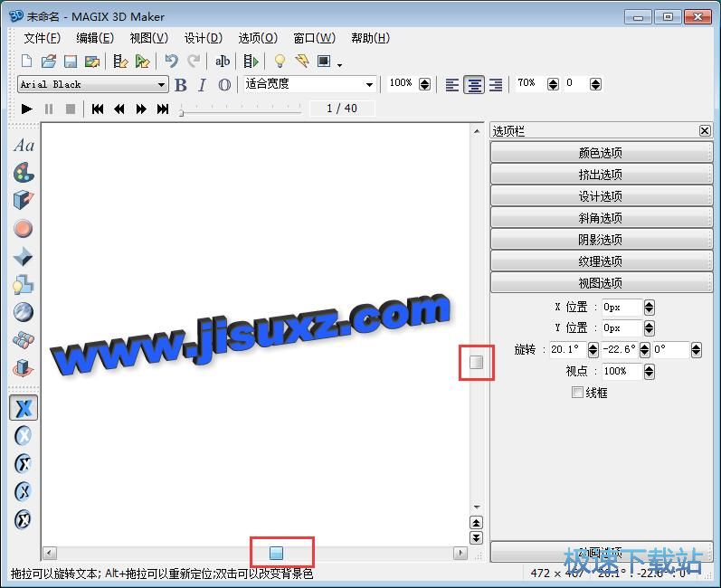Expand the 阴影选项 panel

tap(602, 239)
